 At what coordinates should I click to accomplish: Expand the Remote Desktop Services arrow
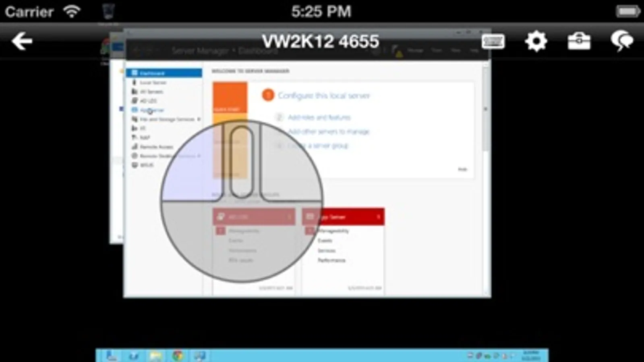click(199, 156)
